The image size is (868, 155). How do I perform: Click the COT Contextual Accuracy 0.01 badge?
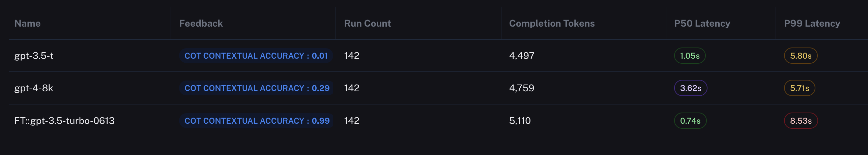pyautogui.click(x=256, y=56)
